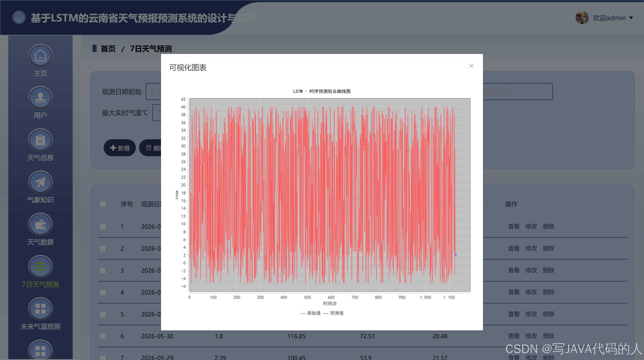Click the value 72.57 in row 6

pos(367,336)
